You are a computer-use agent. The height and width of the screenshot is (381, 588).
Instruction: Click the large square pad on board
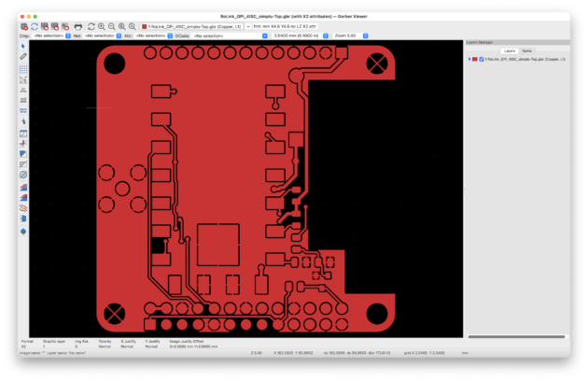(x=218, y=245)
